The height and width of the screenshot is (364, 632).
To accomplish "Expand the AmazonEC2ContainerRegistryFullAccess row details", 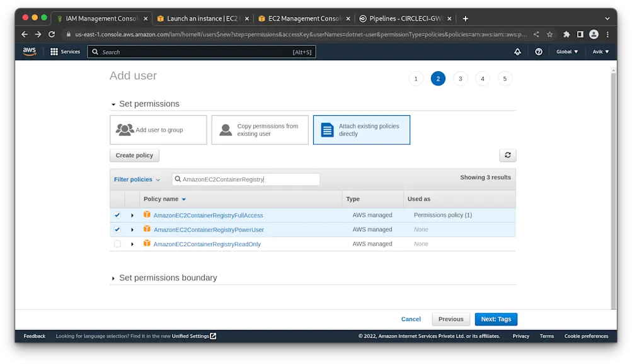I will pyautogui.click(x=132, y=215).
